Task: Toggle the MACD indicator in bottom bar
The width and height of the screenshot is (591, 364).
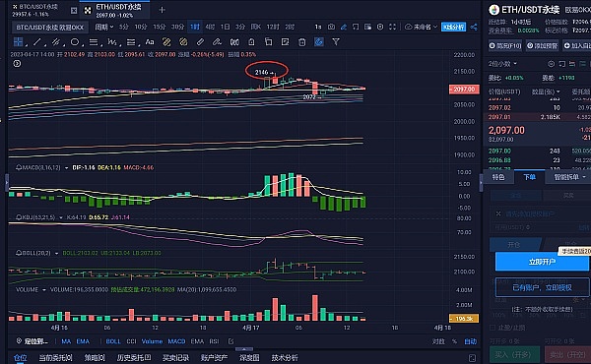Action: point(176,341)
